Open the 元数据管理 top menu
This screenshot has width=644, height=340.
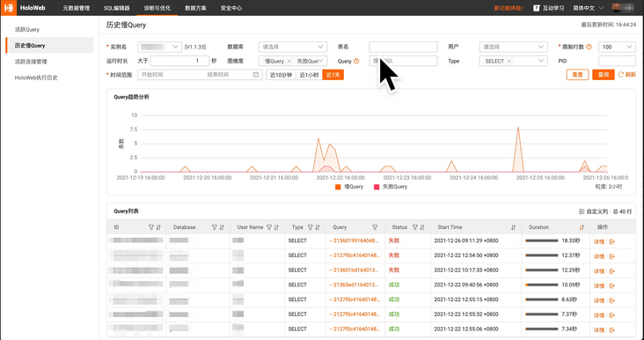pyautogui.click(x=76, y=8)
